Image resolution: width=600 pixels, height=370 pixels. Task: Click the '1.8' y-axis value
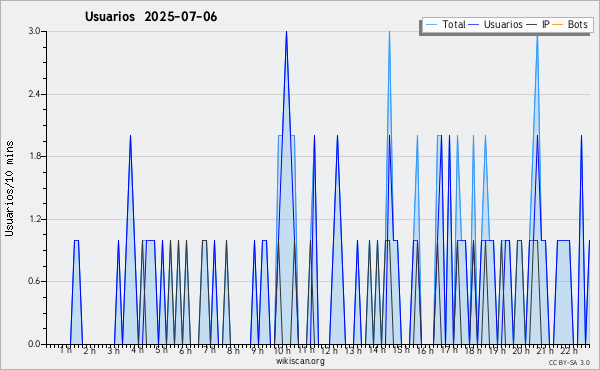[x=34, y=156]
